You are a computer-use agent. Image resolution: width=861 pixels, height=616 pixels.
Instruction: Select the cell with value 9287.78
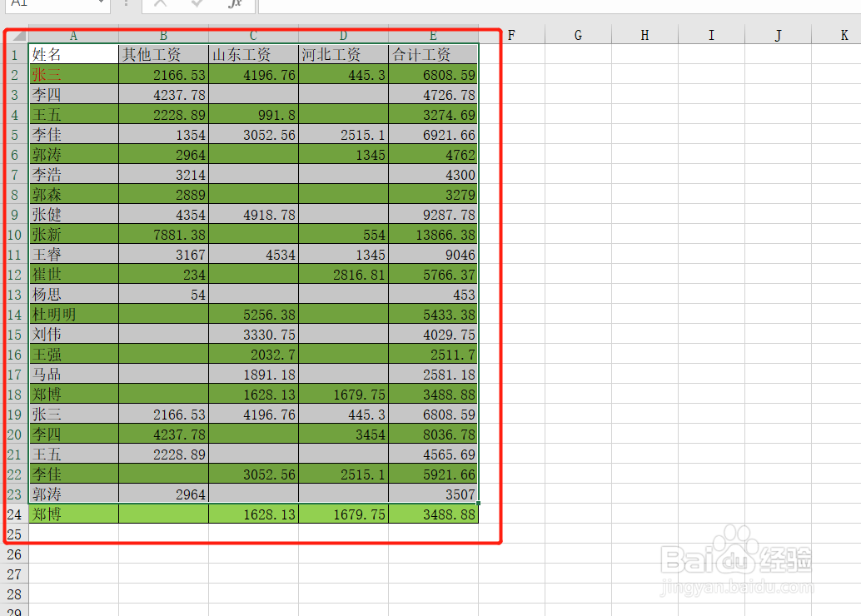tap(433, 214)
